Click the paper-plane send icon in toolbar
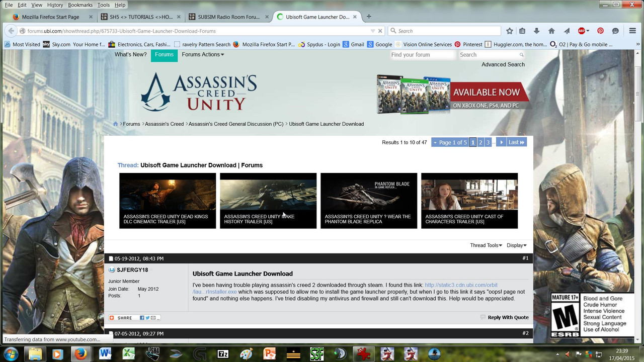Image resolution: width=644 pixels, height=362 pixels. (567, 31)
